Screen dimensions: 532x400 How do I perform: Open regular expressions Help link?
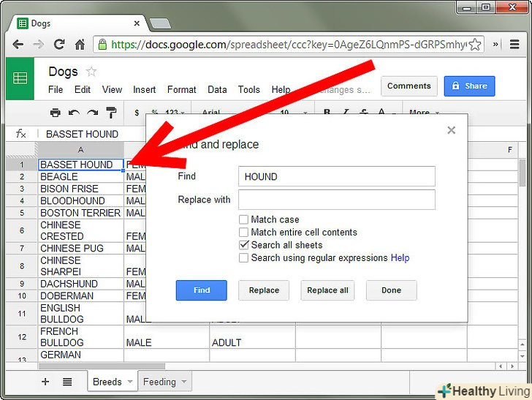(x=400, y=257)
